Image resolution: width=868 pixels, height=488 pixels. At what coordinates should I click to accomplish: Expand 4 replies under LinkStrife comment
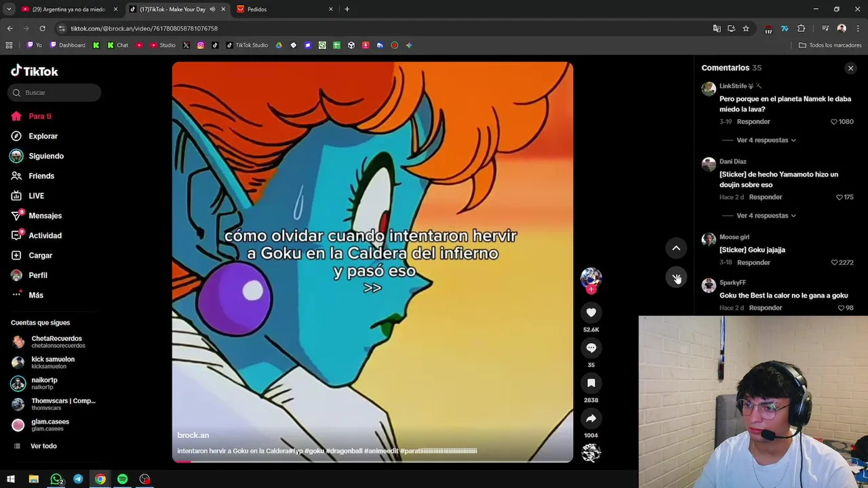pos(766,140)
